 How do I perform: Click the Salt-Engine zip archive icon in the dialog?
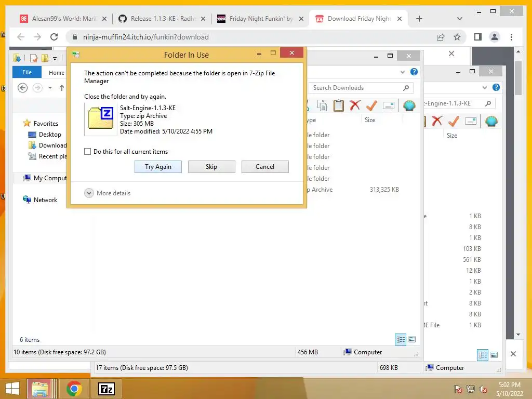[x=101, y=118]
